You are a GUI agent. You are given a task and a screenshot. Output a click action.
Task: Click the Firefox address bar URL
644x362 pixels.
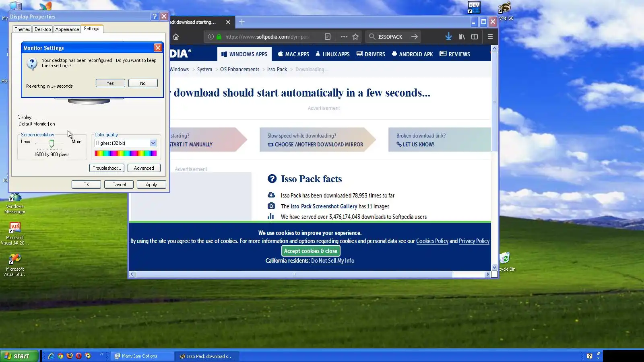(x=266, y=37)
